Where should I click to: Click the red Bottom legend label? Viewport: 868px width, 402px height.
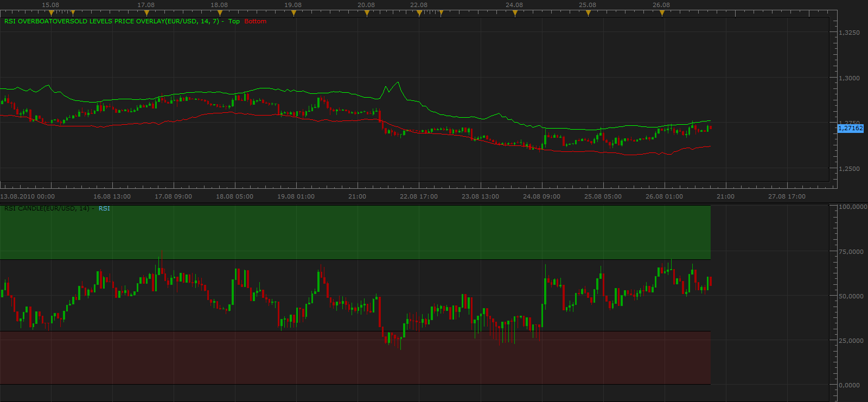pyautogui.click(x=256, y=21)
